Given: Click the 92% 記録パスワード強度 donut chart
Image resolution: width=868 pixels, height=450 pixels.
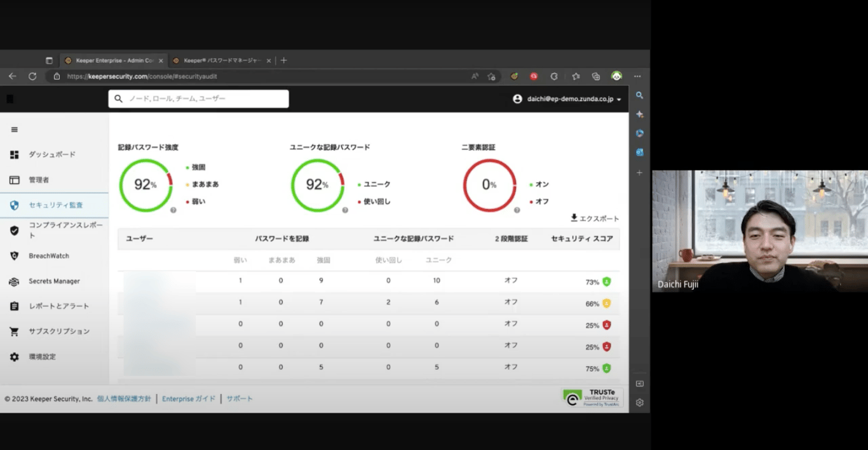Looking at the screenshot, I should 146,185.
